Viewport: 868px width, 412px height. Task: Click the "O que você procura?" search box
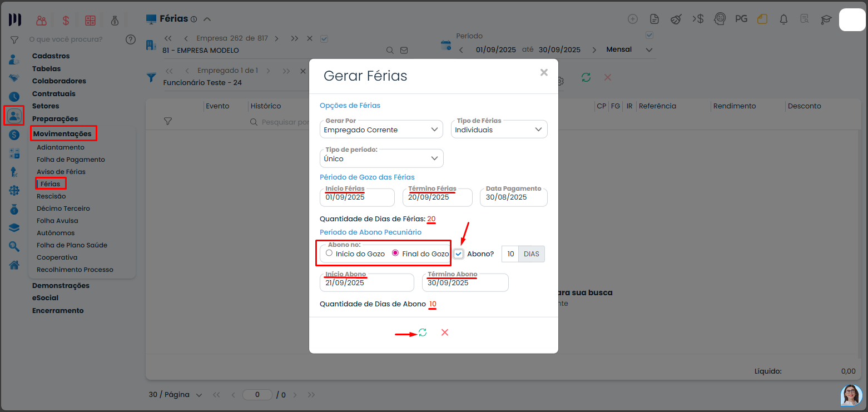click(66, 39)
